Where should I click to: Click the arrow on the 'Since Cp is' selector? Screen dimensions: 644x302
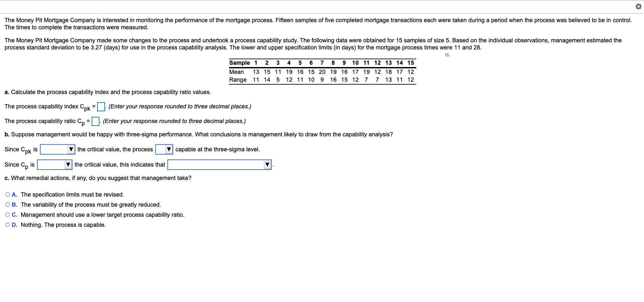pyautogui.click(x=69, y=164)
